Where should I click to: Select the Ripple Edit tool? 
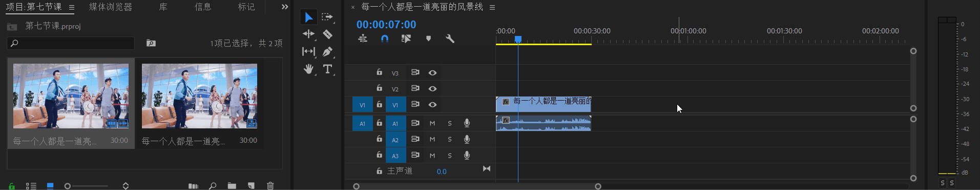coord(308,34)
